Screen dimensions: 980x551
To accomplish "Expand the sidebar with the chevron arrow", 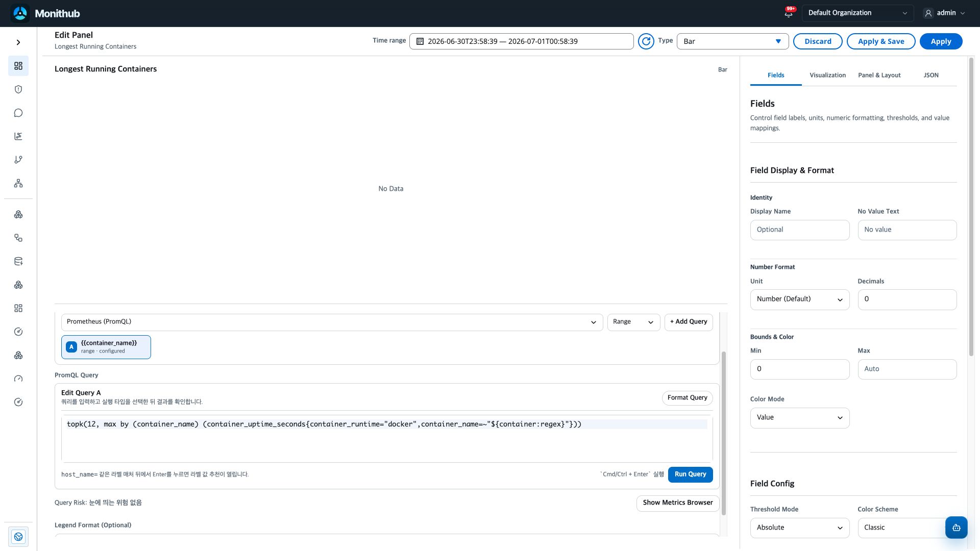I will (x=18, y=42).
